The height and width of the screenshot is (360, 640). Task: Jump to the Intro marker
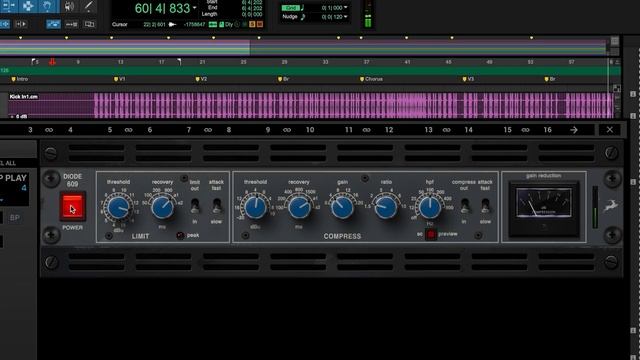[x=20, y=79]
